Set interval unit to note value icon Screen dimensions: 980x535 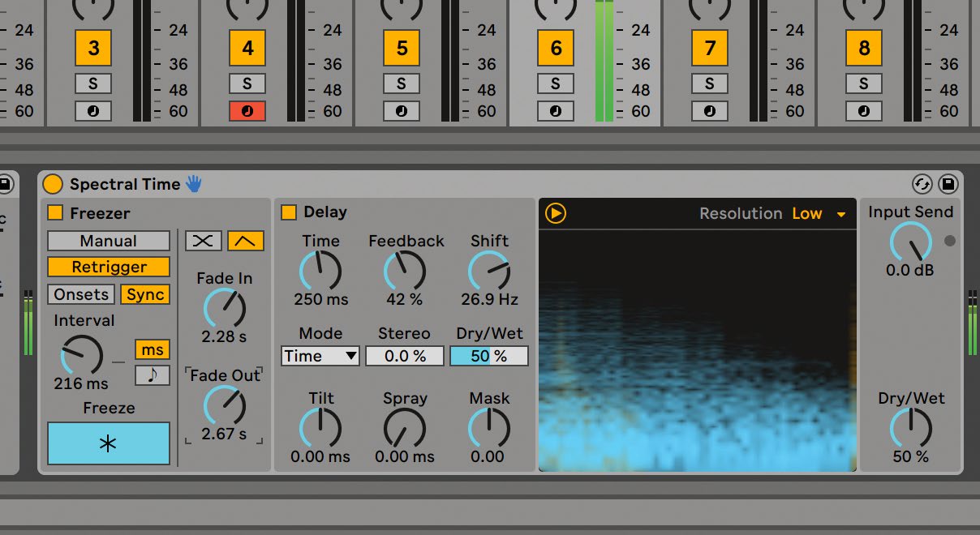153,374
